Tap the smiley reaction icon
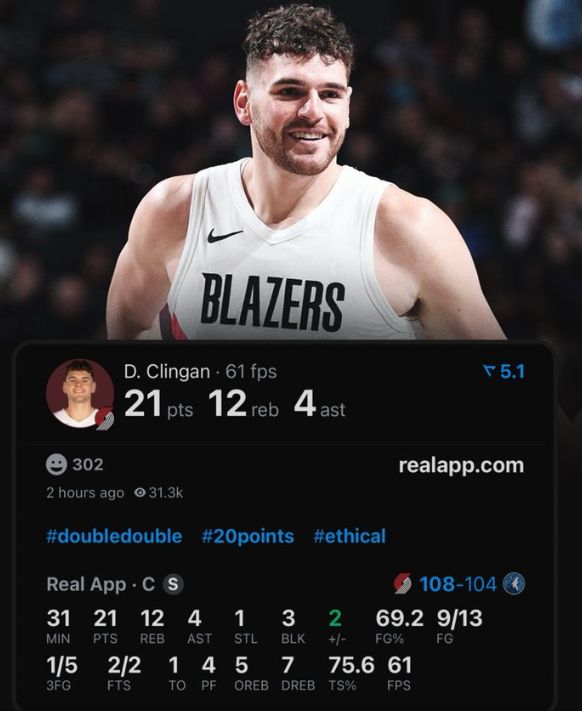 57,465
